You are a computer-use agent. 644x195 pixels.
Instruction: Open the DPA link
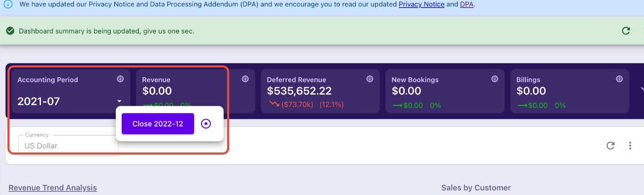tap(466, 4)
